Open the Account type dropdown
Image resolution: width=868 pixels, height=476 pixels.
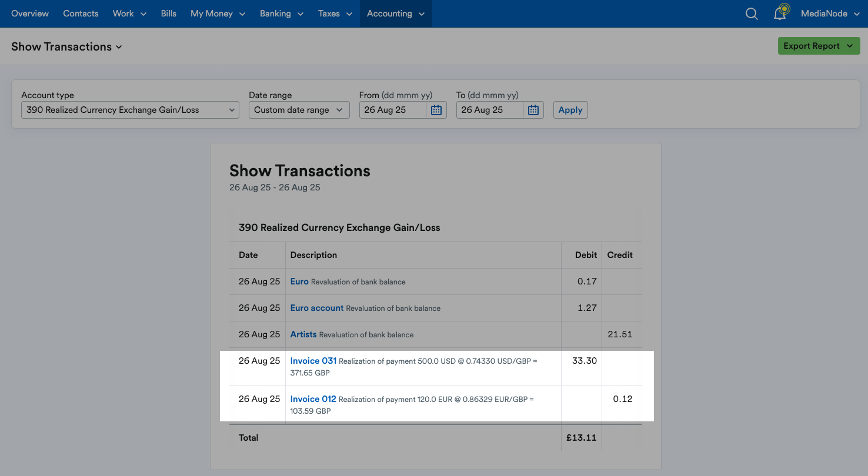coord(130,110)
